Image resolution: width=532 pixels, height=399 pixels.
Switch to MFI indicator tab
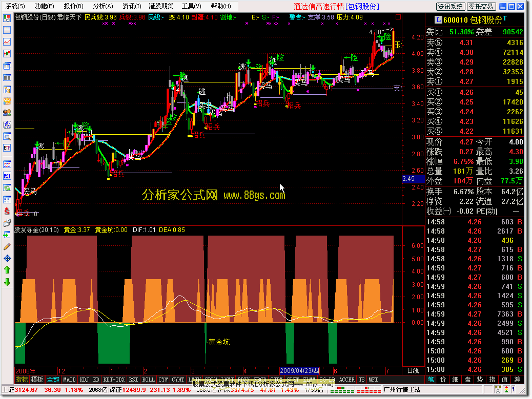(373, 380)
